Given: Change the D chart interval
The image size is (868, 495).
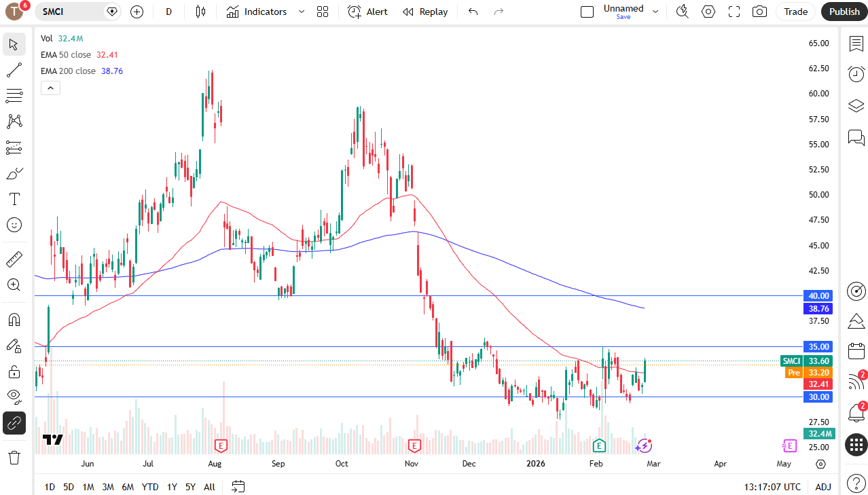Looking at the screenshot, I should (x=169, y=12).
